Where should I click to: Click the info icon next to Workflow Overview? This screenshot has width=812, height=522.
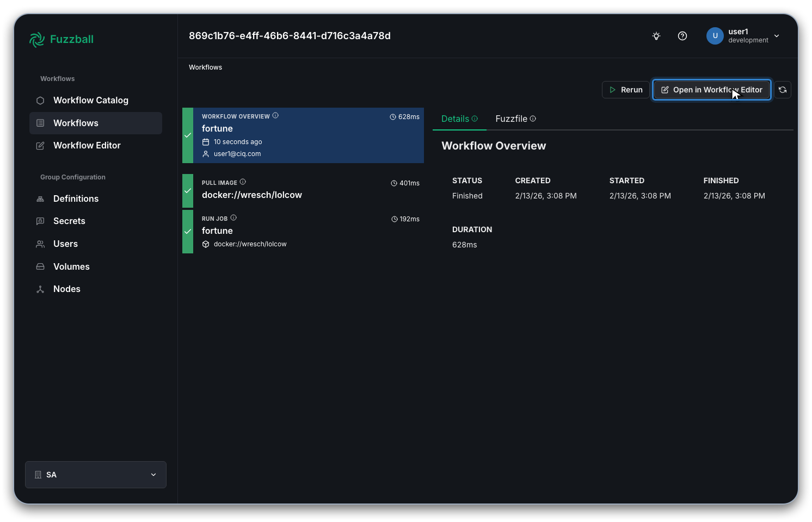tap(276, 115)
